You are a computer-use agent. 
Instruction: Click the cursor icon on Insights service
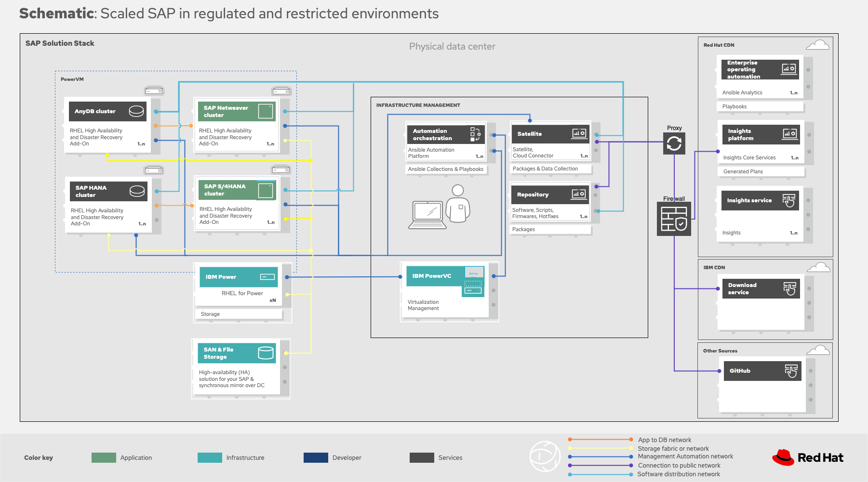tap(789, 200)
